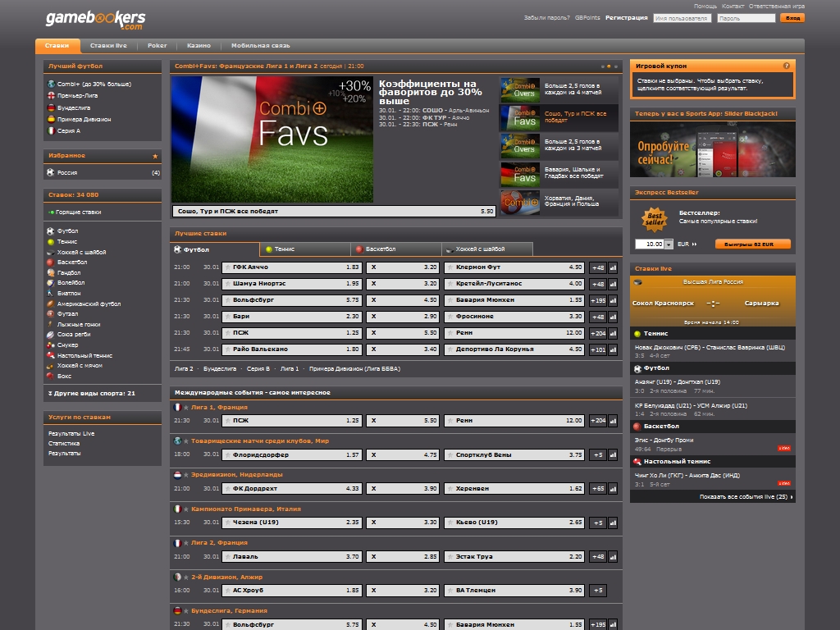This screenshot has height=630, width=840.
Task: Click the Имя пользователя input field
Action: click(682, 17)
